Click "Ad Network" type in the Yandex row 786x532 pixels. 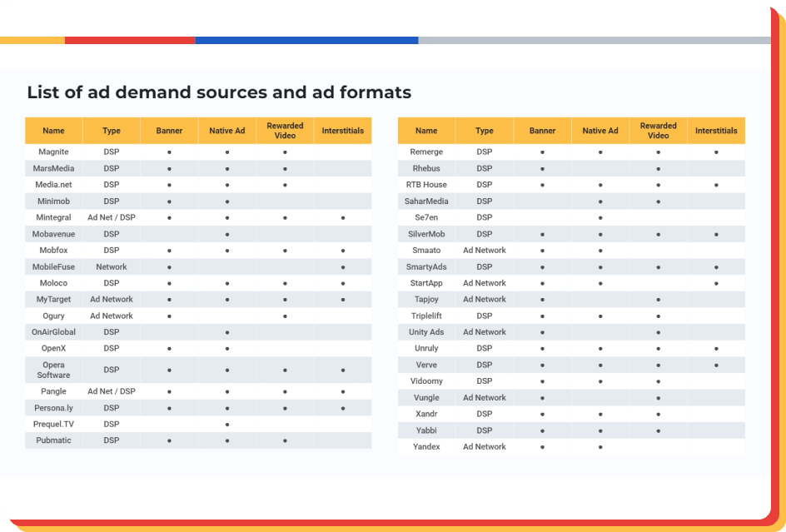(x=485, y=447)
